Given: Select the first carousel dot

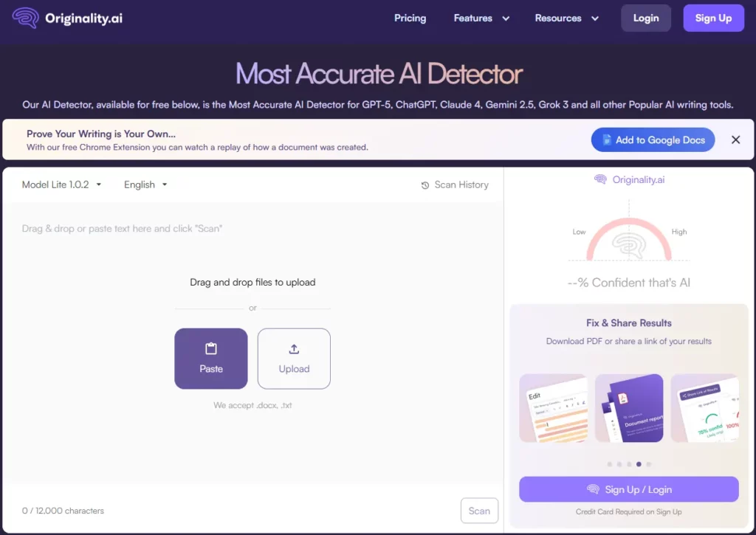Looking at the screenshot, I should 609,464.
